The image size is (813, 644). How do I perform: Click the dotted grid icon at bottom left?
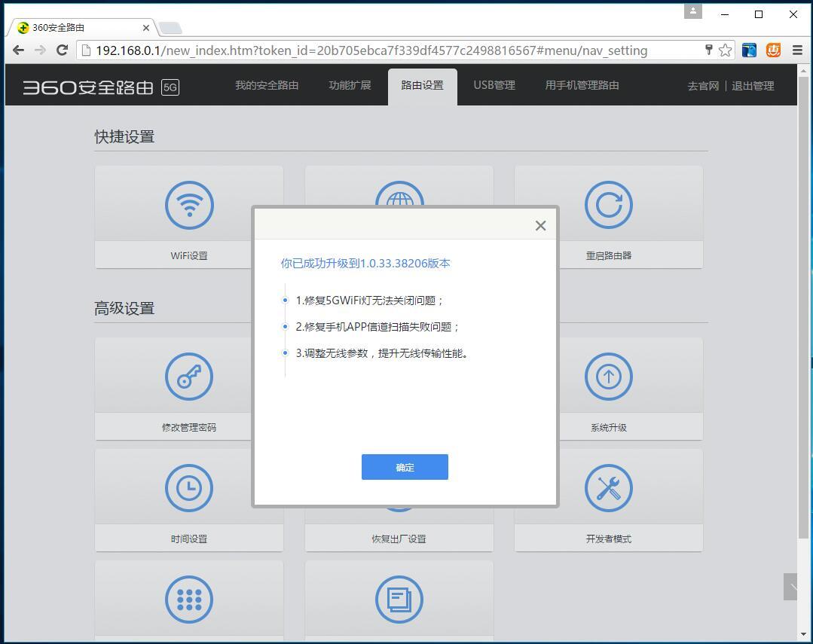tap(188, 599)
